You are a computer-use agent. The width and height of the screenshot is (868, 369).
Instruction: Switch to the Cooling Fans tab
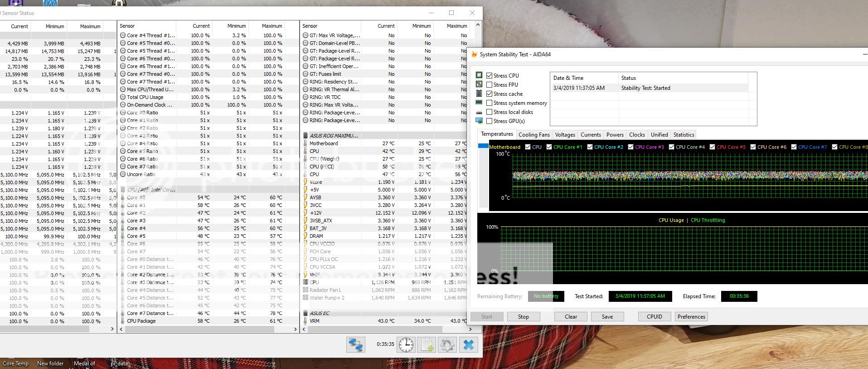click(x=534, y=135)
